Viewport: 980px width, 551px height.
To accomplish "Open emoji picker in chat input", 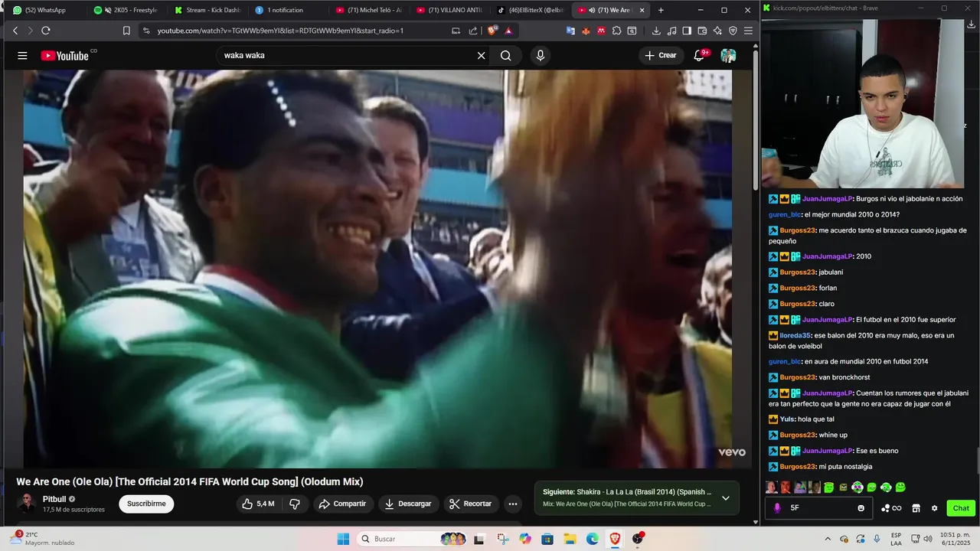I will (x=861, y=508).
